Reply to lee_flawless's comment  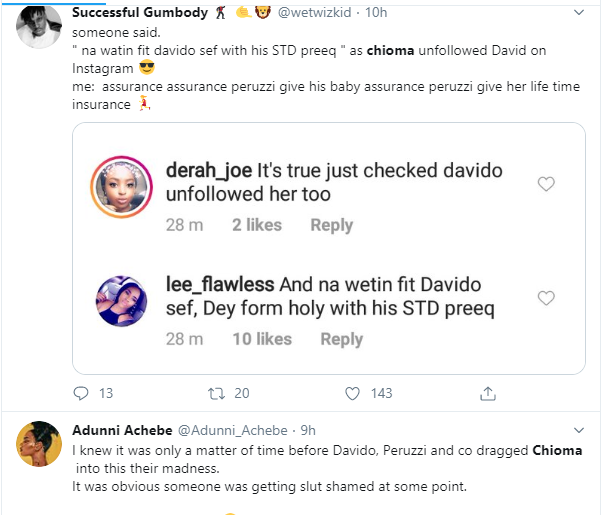point(341,339)
